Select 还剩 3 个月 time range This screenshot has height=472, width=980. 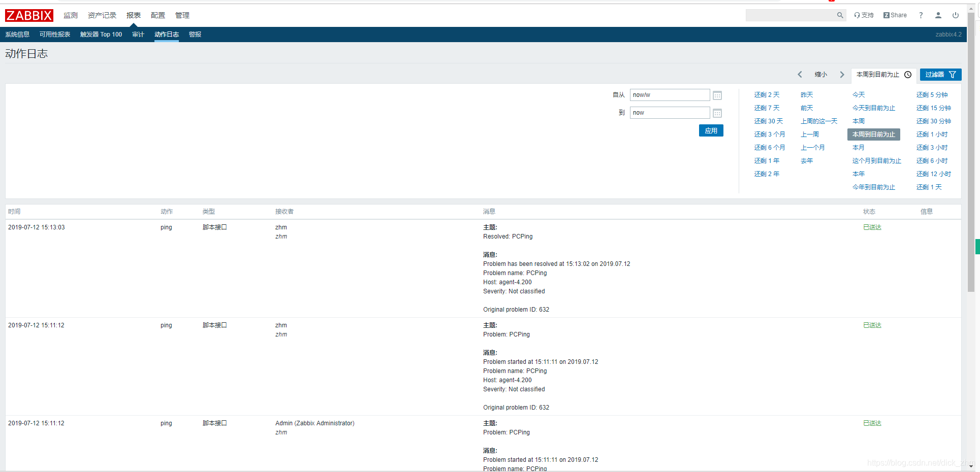click(770, 134)
